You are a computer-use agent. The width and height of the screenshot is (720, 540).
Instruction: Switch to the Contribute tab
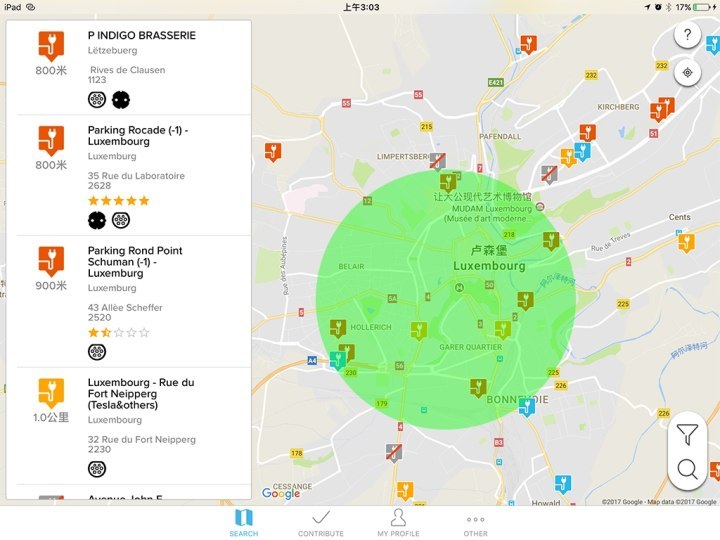[321, 523]
